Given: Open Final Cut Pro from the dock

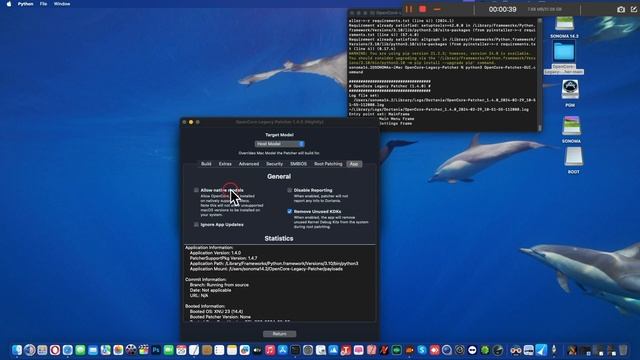Looking at the screenshot, I should pos(143,350).
